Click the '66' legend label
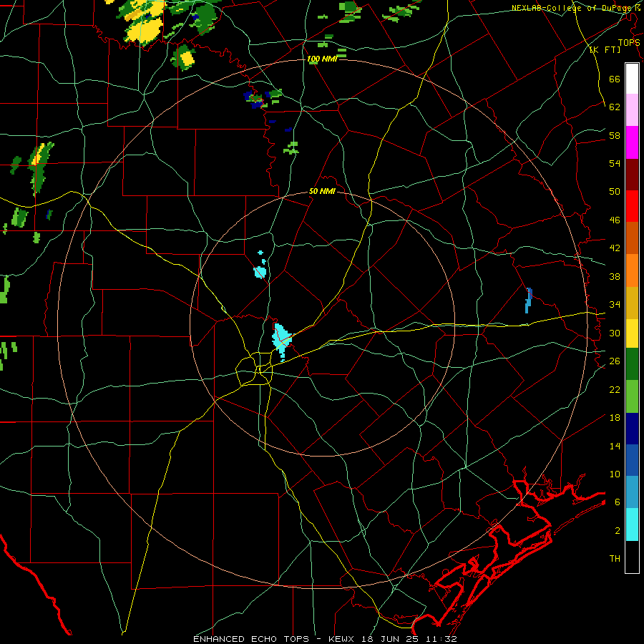The width and height of the screenshot is (644, 644). pyautogui.click(x=615, y=79)
